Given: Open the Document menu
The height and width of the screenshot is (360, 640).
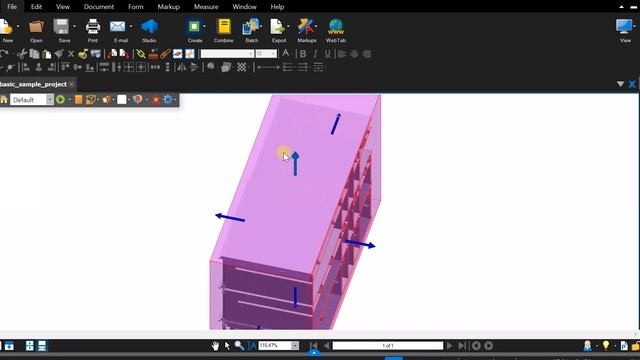Looking at the screenshot, I should point(99,7).
